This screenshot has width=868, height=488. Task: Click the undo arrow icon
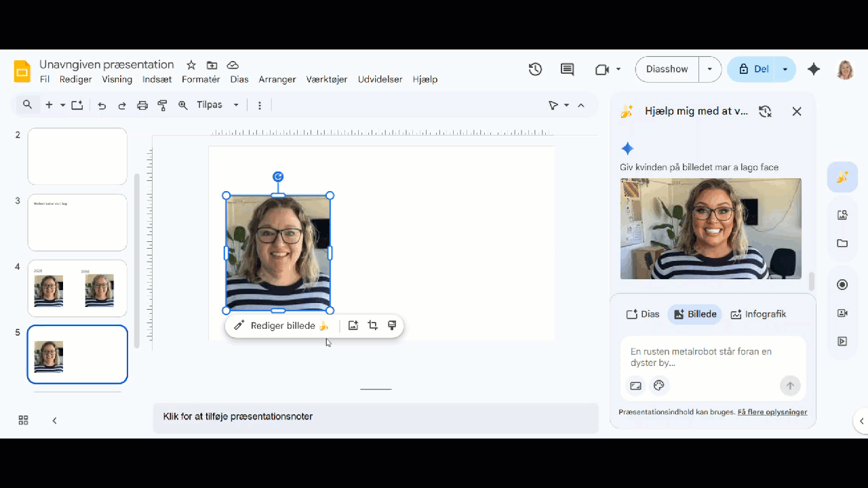click(102, 105)
